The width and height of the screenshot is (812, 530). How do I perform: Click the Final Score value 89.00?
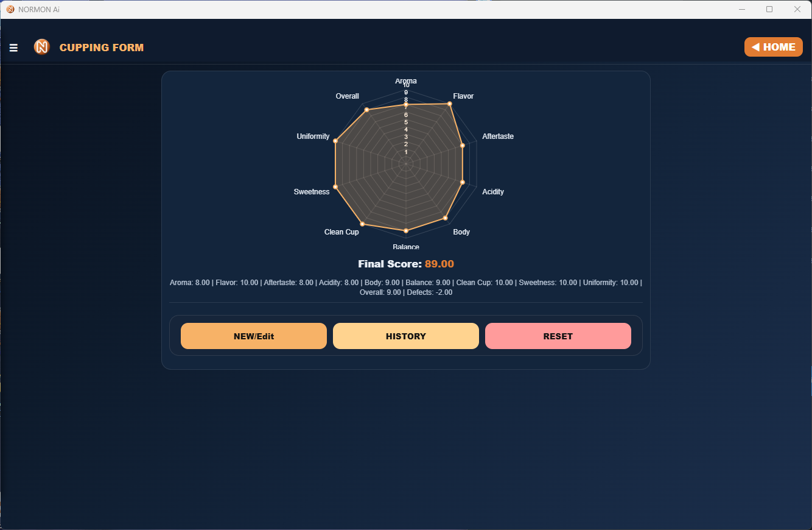click(439, 264)
